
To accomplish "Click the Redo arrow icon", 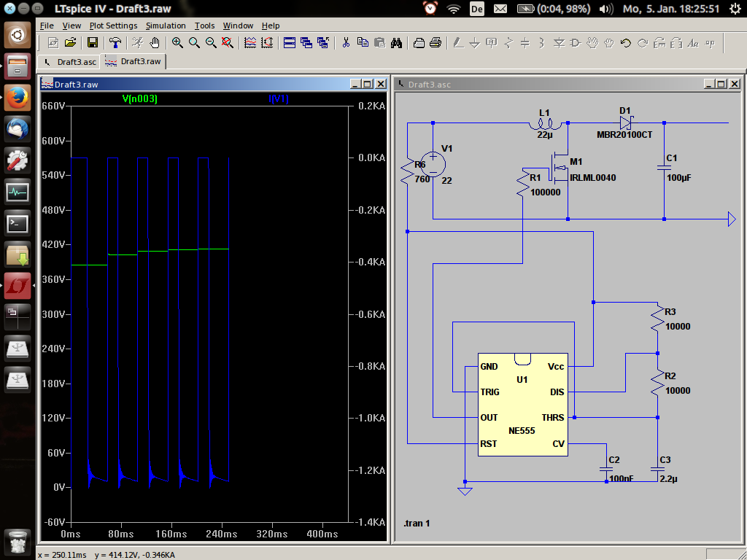I will tap(643, 43).
